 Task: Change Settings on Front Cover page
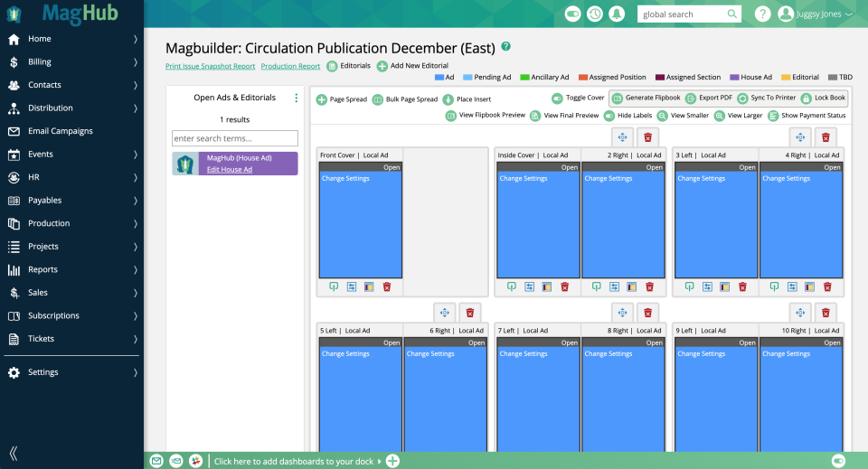coord(345,179)
